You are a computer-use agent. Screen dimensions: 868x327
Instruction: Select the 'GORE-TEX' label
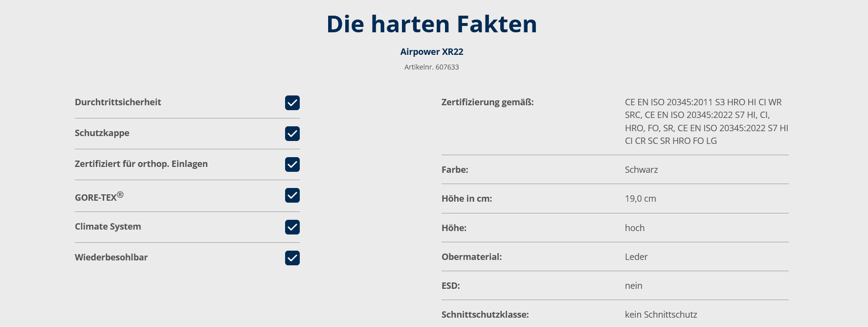point(99,196)
